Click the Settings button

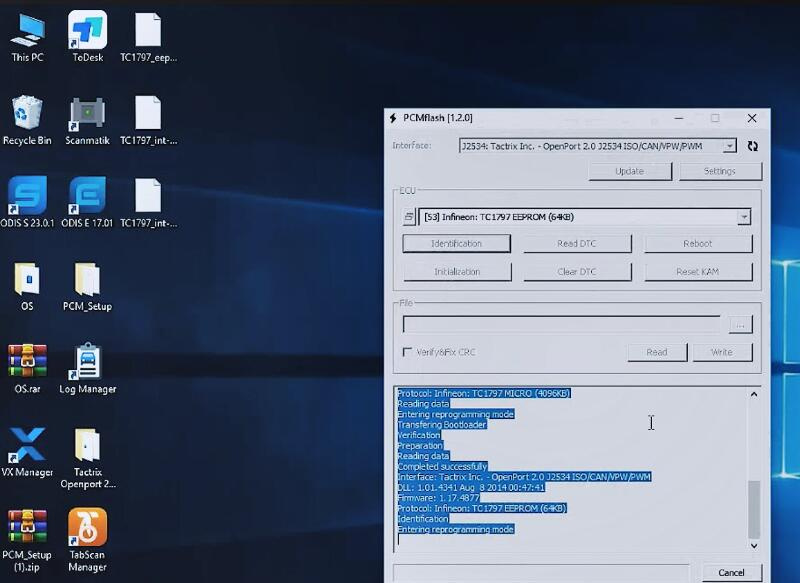(x=719, y=171)
